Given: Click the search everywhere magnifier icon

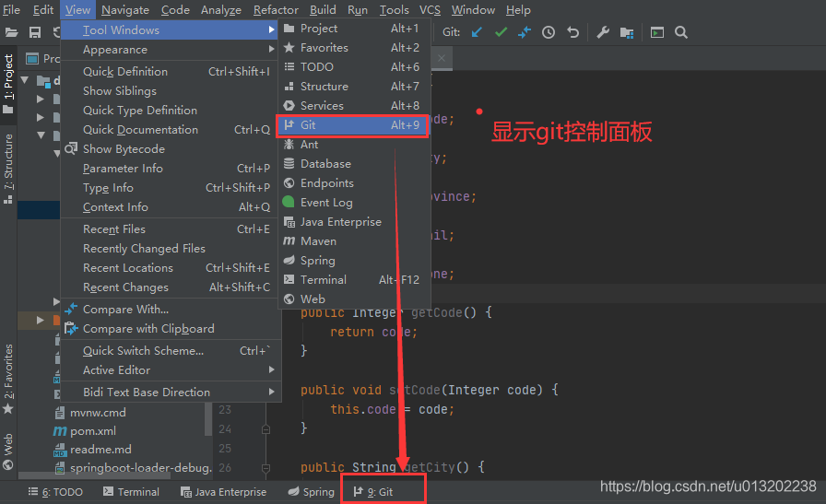Looking at the screenshot, I should click(681, 32).
